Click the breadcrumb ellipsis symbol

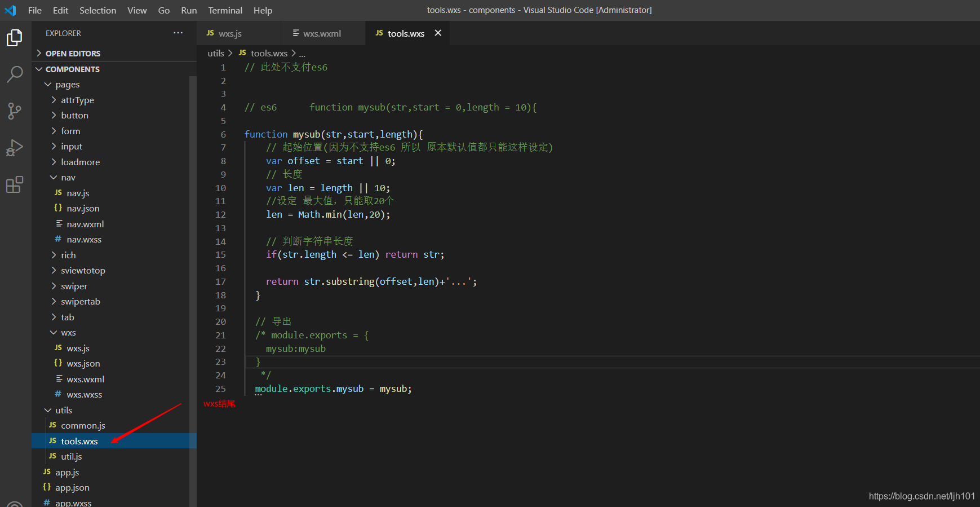(x=302, y=54)
